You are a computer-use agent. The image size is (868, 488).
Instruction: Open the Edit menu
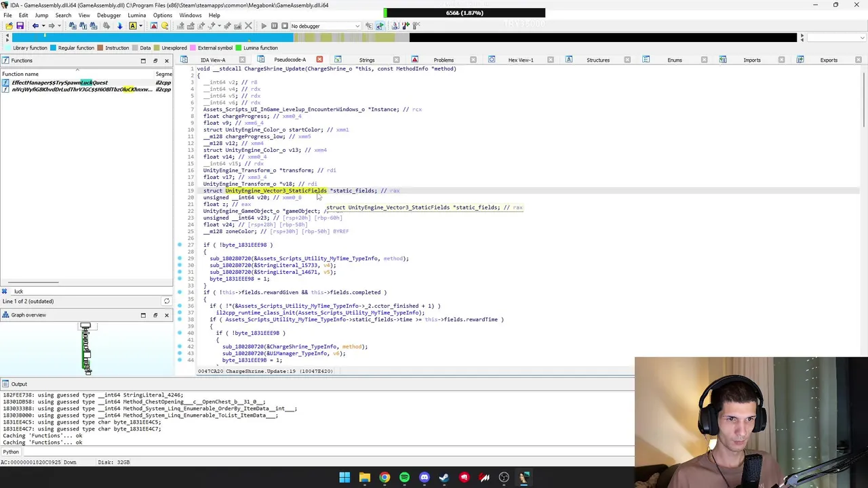click(x=24, y=15)
